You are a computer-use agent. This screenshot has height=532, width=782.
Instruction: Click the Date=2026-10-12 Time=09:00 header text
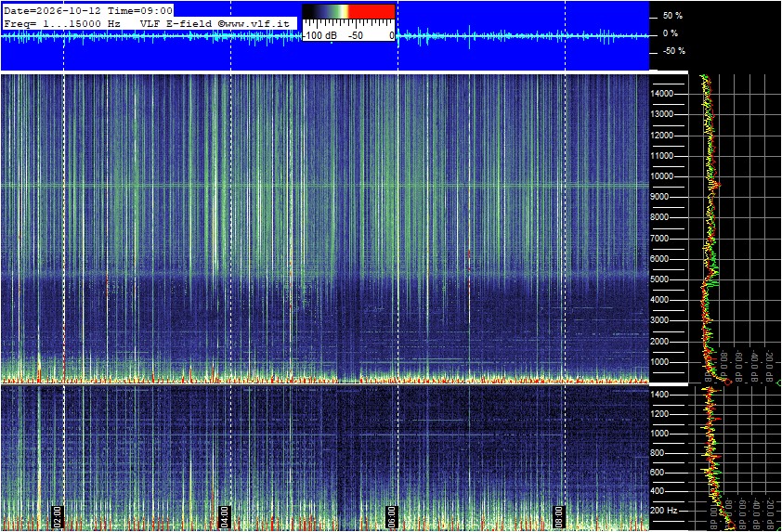[88, 11]
